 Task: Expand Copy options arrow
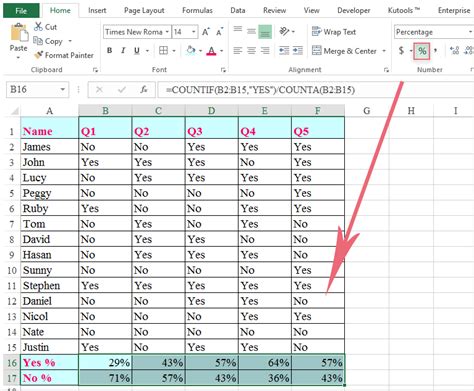point(70,41)
